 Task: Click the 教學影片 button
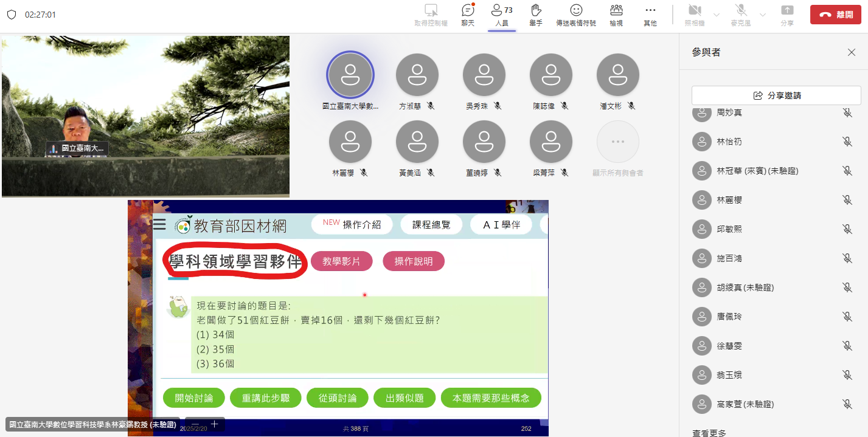(x=342, y=261)
